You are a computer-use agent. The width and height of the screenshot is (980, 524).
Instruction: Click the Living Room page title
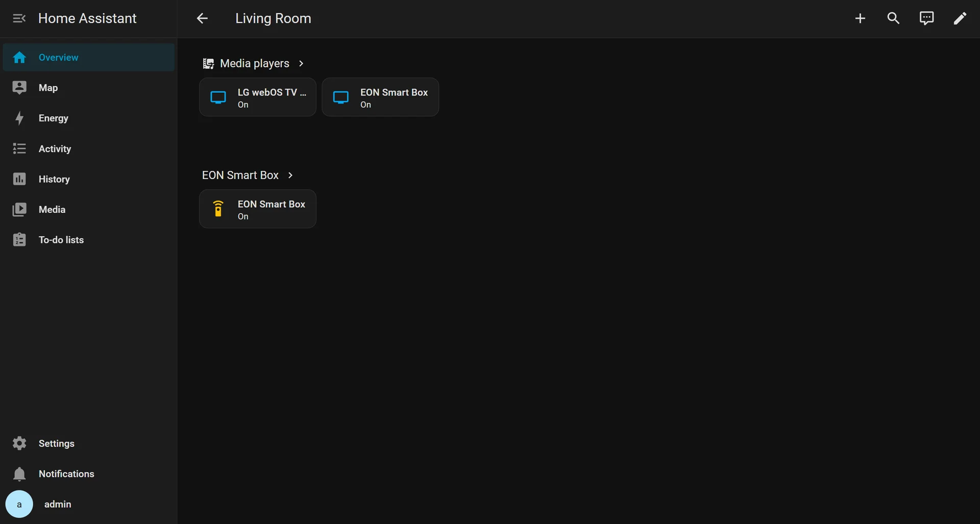point(273,18)
